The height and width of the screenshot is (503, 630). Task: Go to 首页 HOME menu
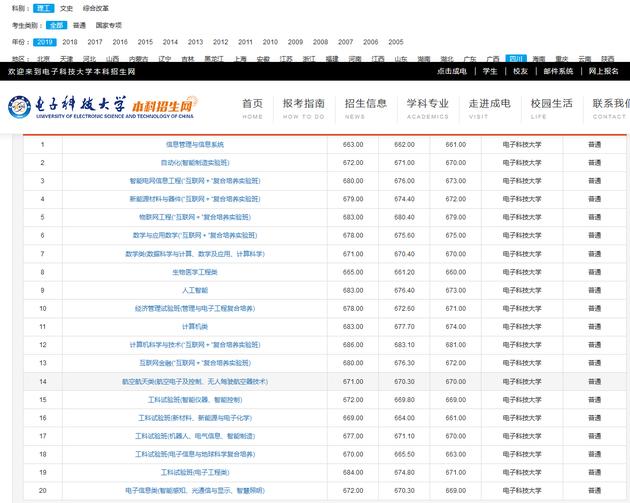click(252, 108)
